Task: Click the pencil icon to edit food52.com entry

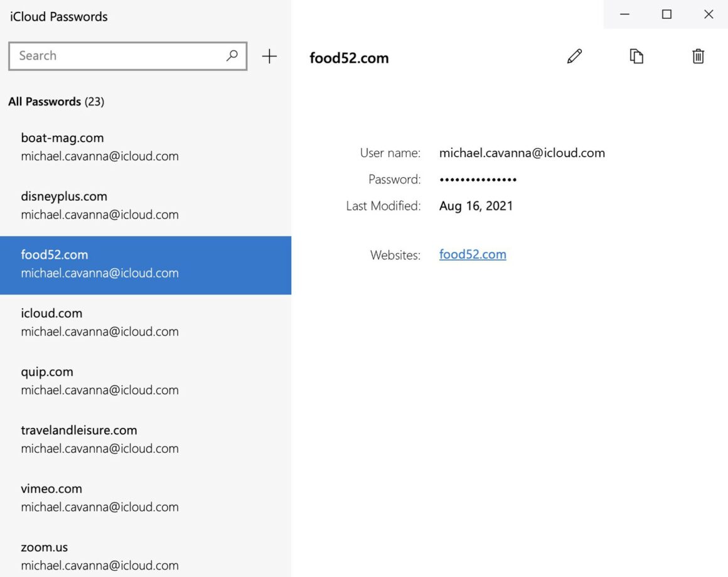Action: (x=574, y=57)
